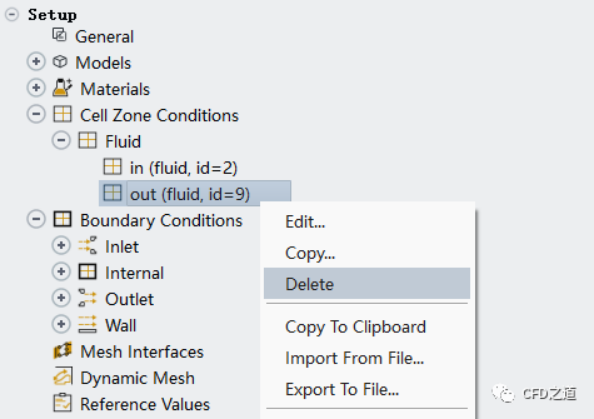The width and height of the screenshot is (594, 419).
Task: Choose Delete from the context menu
Action: click(x=367, y=284)
